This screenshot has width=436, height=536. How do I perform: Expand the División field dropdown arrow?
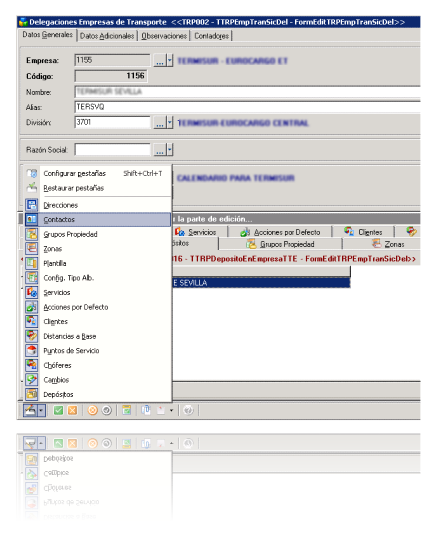pos(170,122)
